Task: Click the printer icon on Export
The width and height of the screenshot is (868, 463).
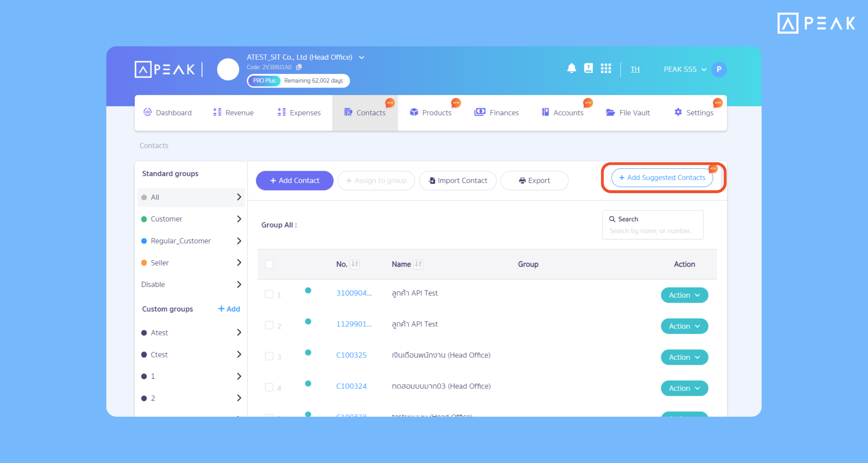Action: (x=522, y=180)
